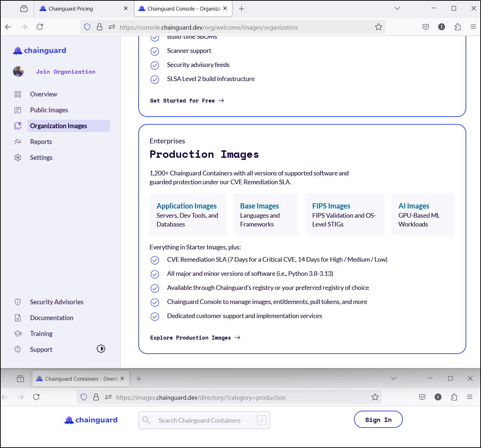Focus the images.chainguard.dev address bar
Viewport: 481px width, 448px height.
tap(229, 397)
